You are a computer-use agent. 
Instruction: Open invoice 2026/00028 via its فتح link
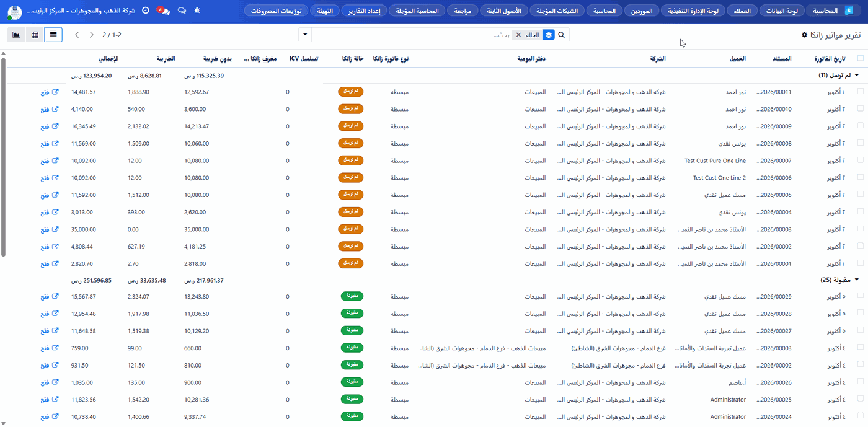(x=50, y=314)
